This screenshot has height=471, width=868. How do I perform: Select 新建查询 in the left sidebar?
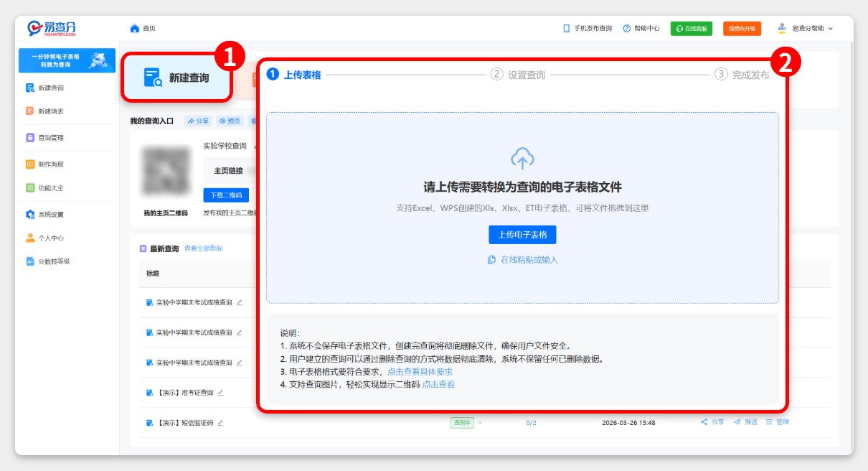click(47, 88)
